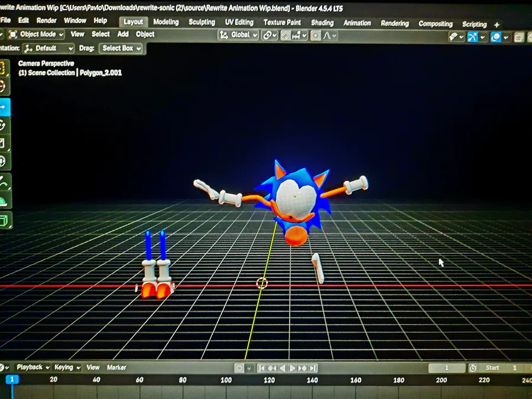The image size is (532, 399).
Task: Select the Select Box tool in the left toolbar
Action: (4, 68)
